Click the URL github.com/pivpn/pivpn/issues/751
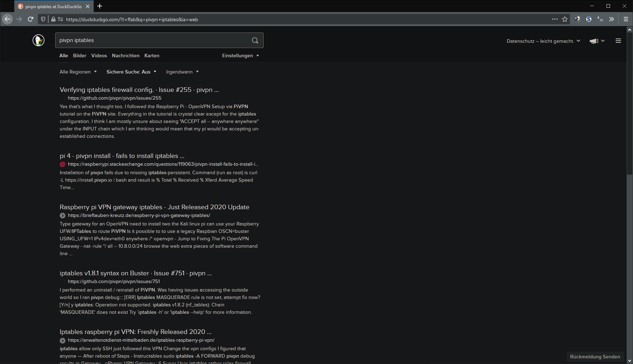Viewport: 633px width, 364px height. [114, 282]
